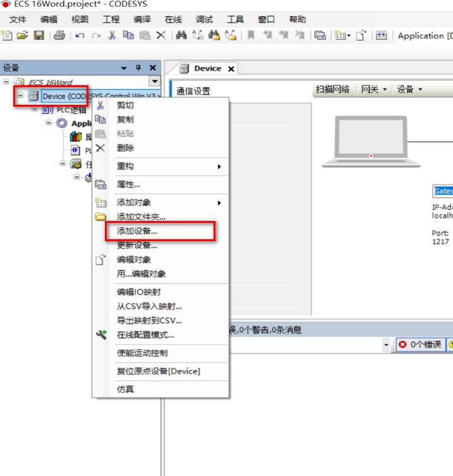Click the Build toolbar icon

pos(382,35)
